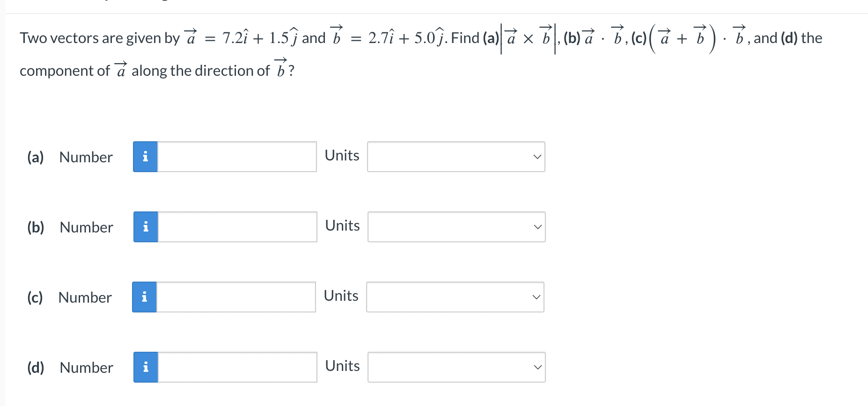This screenshot has height=406, width=868.
Task: Open the assistance icon for answer (c)
Action: coord(145,297)
